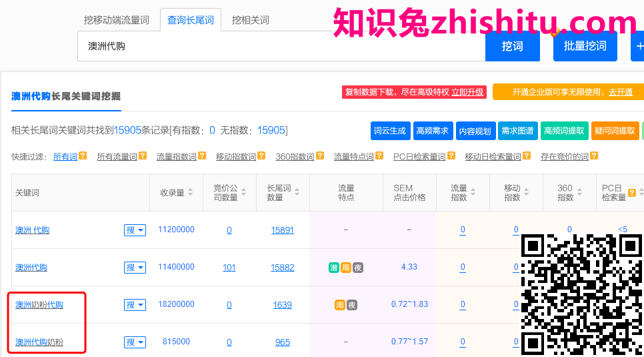Apply the 移动日检索量词 quick filter
Image resolution: width=644 pixels, height=357 pixels.
tap(493, 157)
